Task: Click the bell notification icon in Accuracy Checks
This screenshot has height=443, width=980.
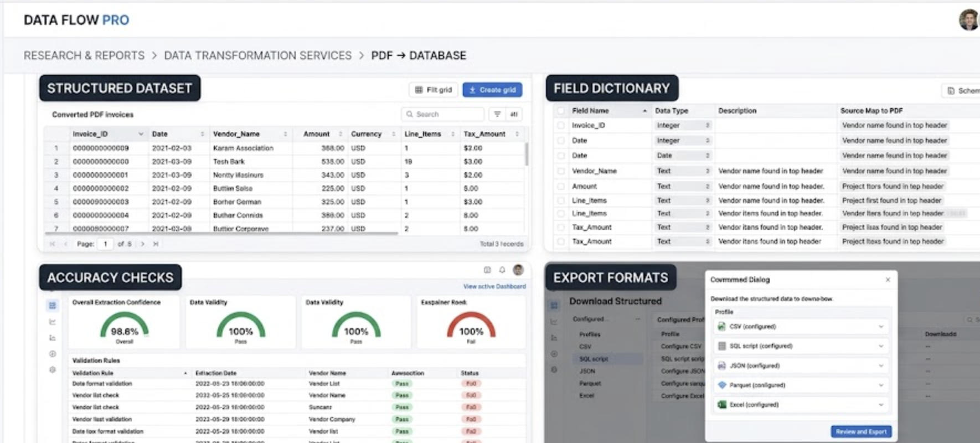Action: click(502, 270)
